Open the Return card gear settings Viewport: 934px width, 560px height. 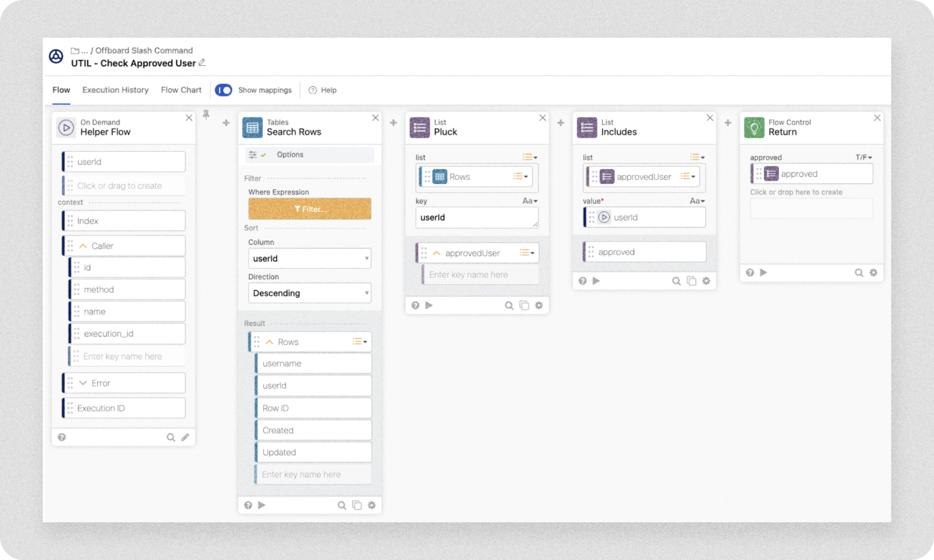(x=873, y=273)
